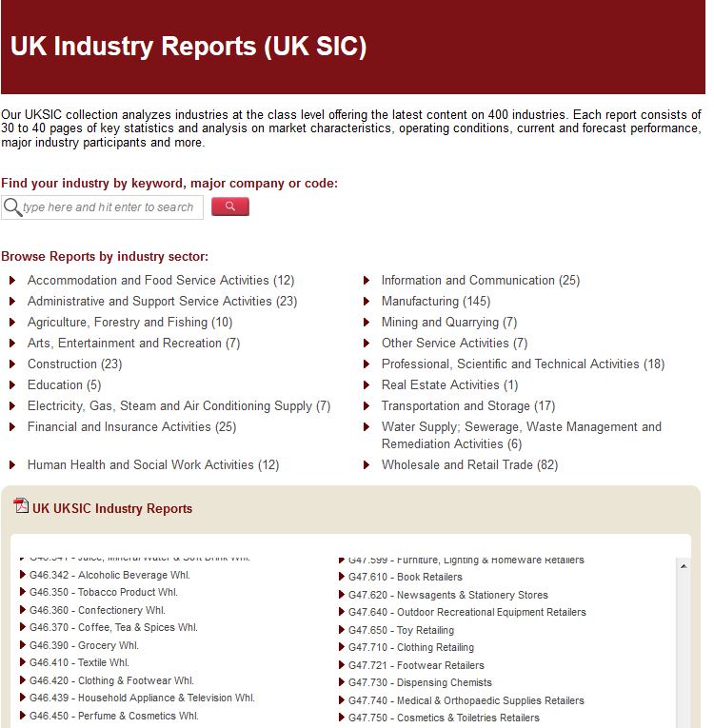Click the arrow bullet beside G46.390 Grocery Whl.
Screen dimensions: 714x728
pyautogui.click(x=23, y=645)
